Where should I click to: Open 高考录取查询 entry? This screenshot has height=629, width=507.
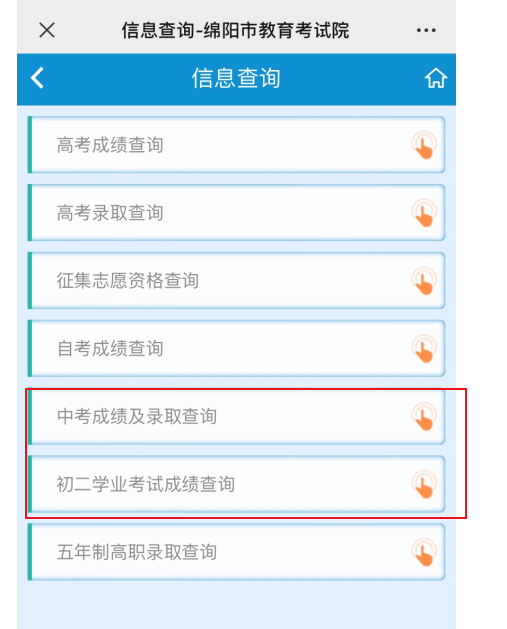(x=236, y=213)
